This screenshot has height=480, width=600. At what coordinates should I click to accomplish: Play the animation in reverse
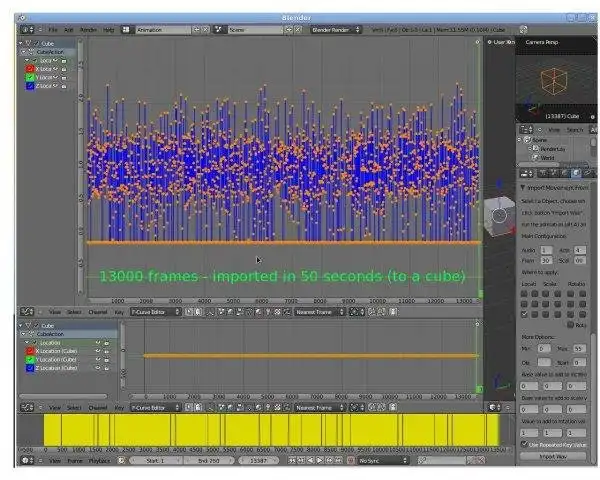[x=310, y=460]
